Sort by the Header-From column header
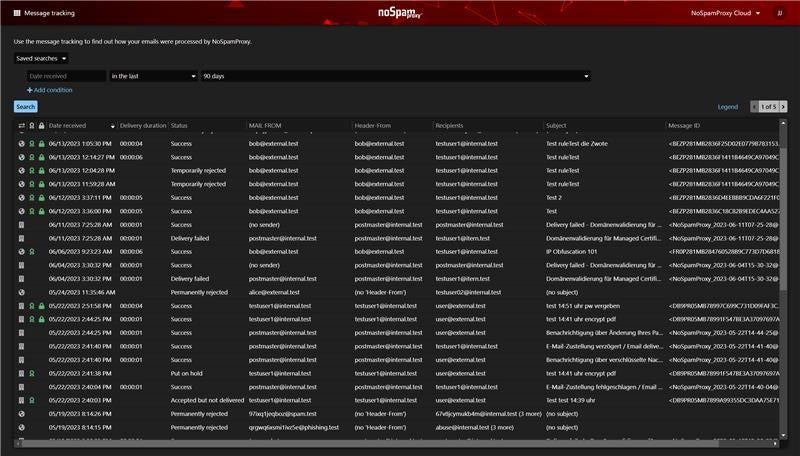Image resolution: width=800 pixels, height=456 pixels. [372, 125]
